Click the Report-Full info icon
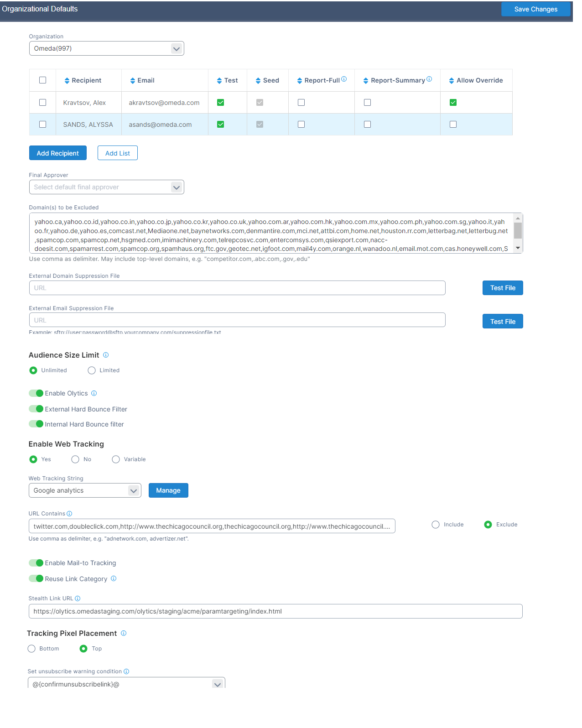This screenshot has height=728, width=582. [344, 79]
